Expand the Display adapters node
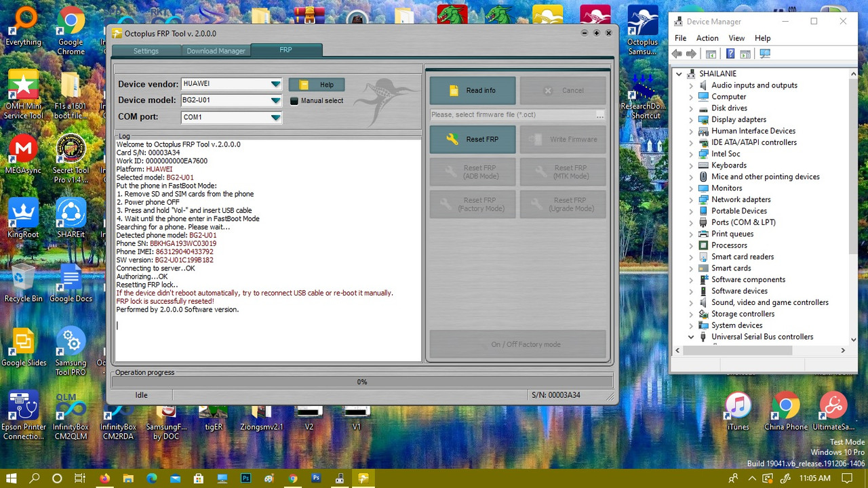Screen dimensions: 868x488 tap(691, 120)
